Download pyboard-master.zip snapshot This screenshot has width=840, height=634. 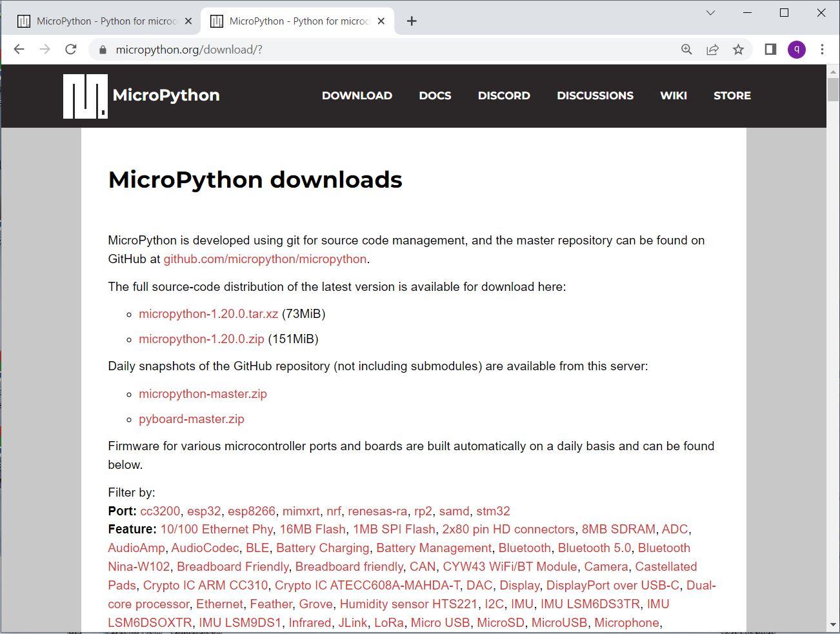tap(192, 419)
